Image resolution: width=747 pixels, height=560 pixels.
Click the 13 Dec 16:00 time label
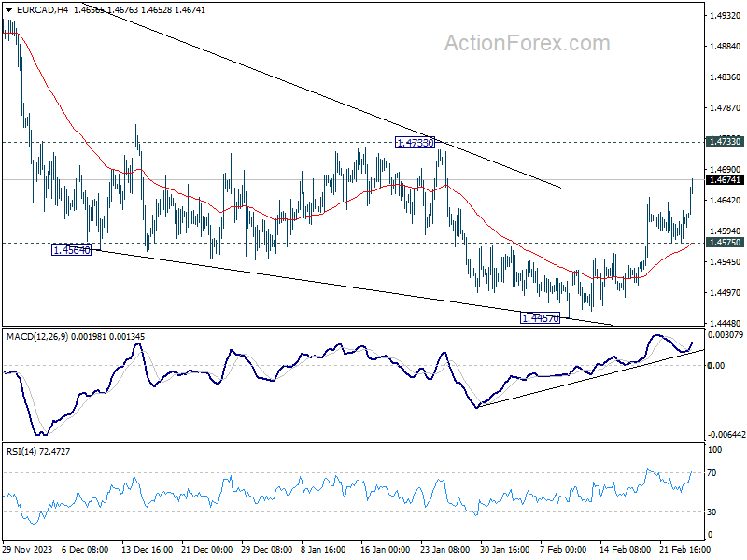148,549
